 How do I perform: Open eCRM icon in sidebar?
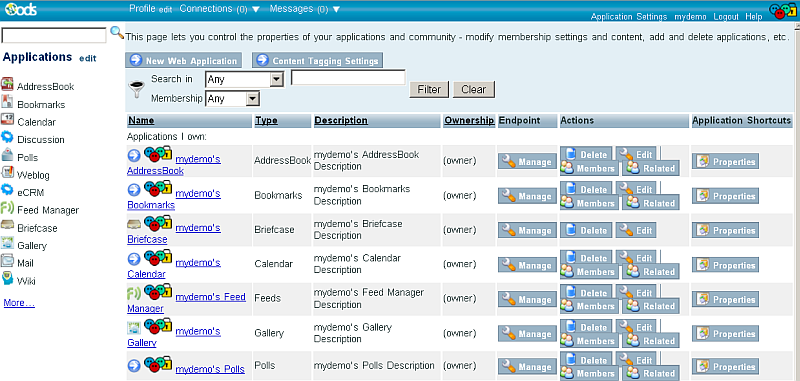7,190
